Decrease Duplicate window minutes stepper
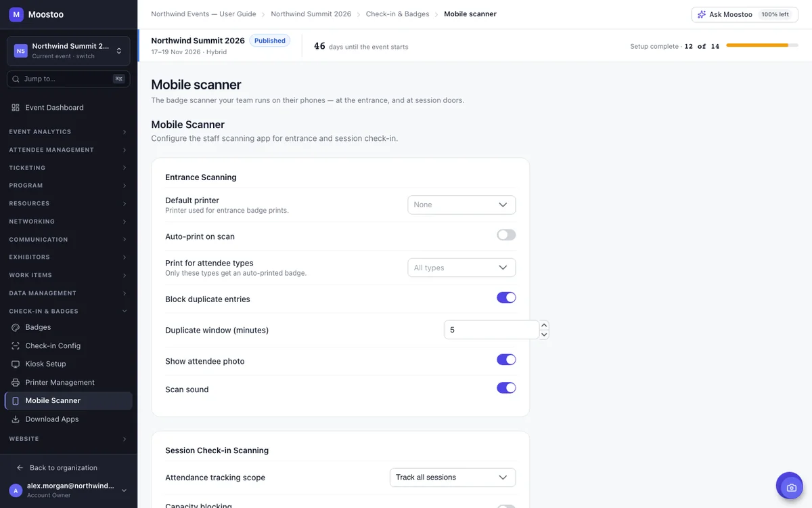812x508 pixels. (545, 335)
